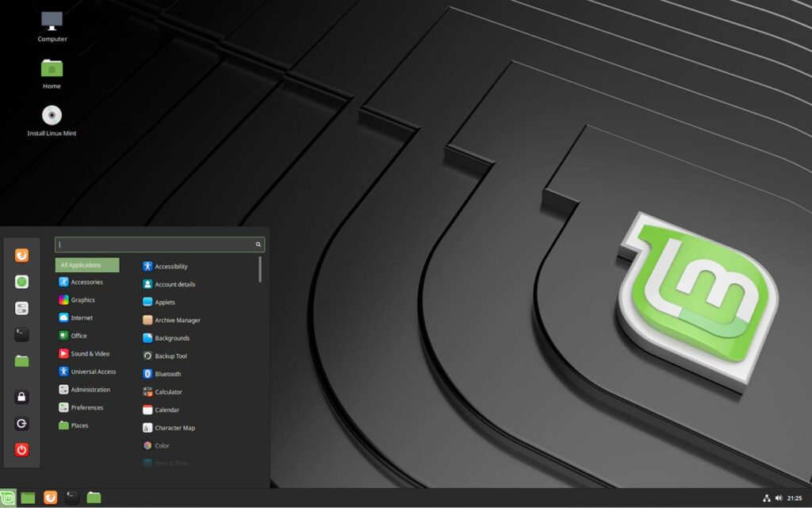
Task: Focus the menu search field
Action: click(159, 244)
